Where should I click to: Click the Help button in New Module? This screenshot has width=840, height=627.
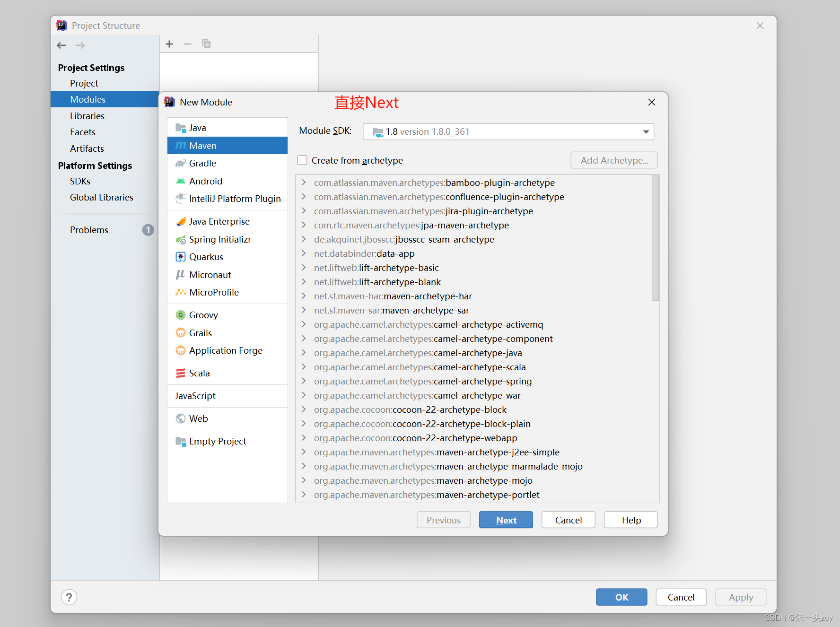[x=630, y=520]
